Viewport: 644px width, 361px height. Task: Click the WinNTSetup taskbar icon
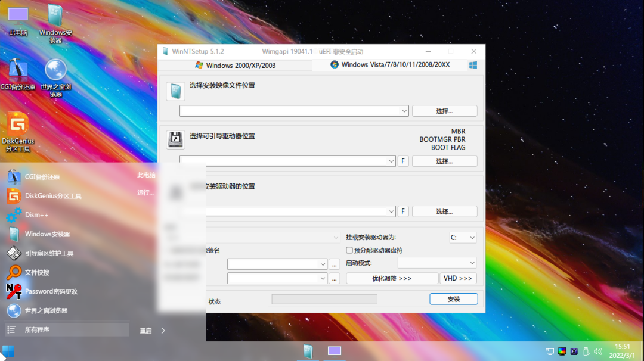[x=308, y=351]
